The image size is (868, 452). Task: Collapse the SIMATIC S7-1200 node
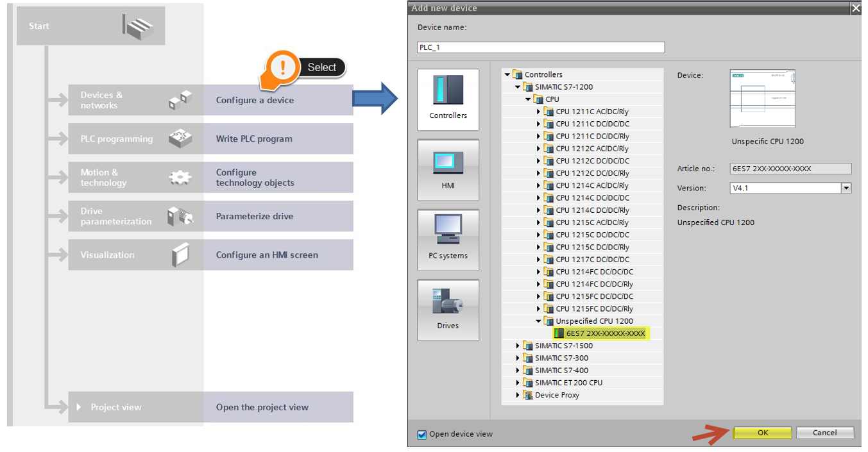518,87
